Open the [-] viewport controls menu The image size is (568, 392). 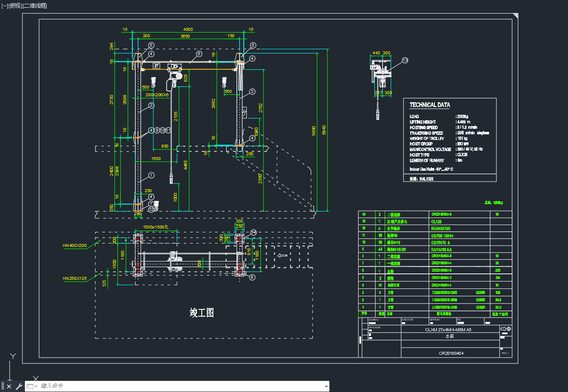coord(5,6)
